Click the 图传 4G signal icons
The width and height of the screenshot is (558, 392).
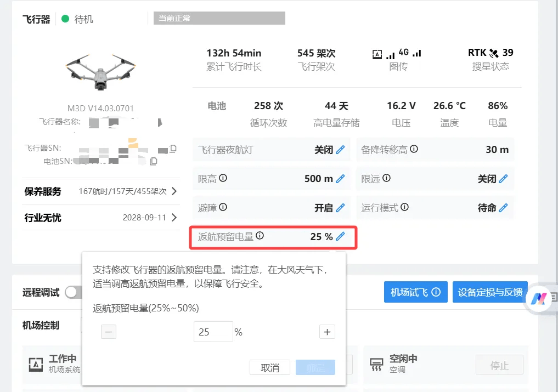[x=397, y=54]
